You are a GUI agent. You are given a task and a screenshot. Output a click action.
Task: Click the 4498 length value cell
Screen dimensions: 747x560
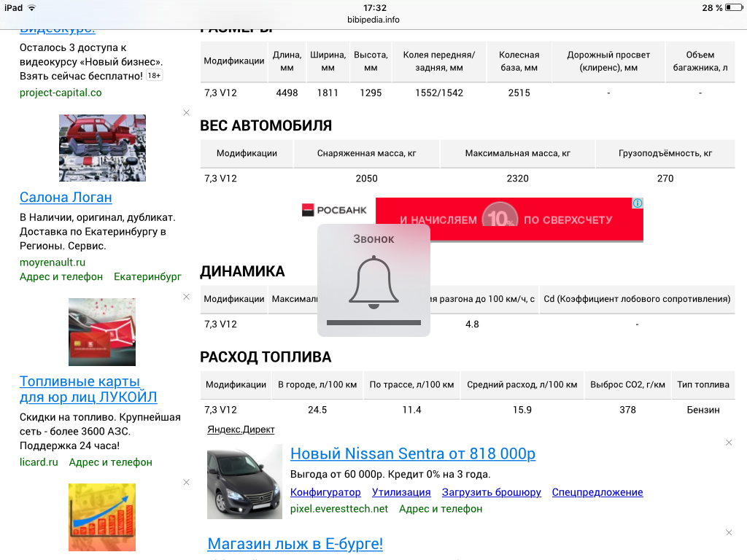(x=287, y=93)
